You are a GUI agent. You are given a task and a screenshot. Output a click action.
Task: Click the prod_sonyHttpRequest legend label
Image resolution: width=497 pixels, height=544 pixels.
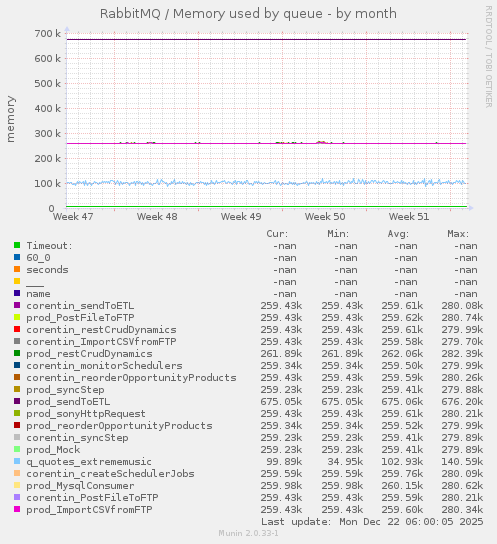86,414
